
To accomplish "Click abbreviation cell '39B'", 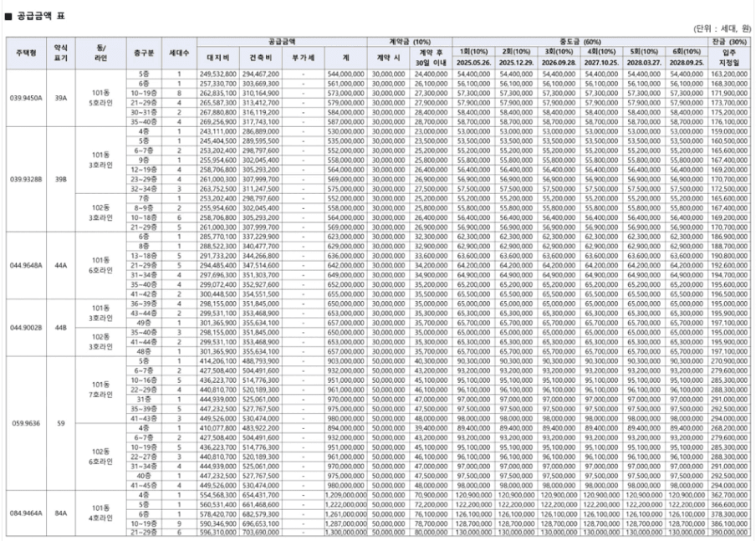I will click(61, 180).
